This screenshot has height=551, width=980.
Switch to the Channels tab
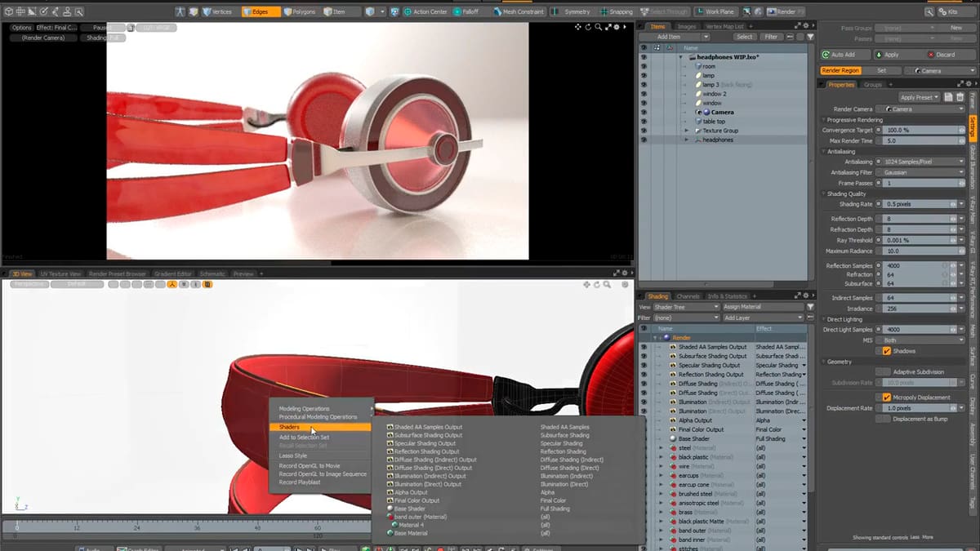click(x=688, y=295)
